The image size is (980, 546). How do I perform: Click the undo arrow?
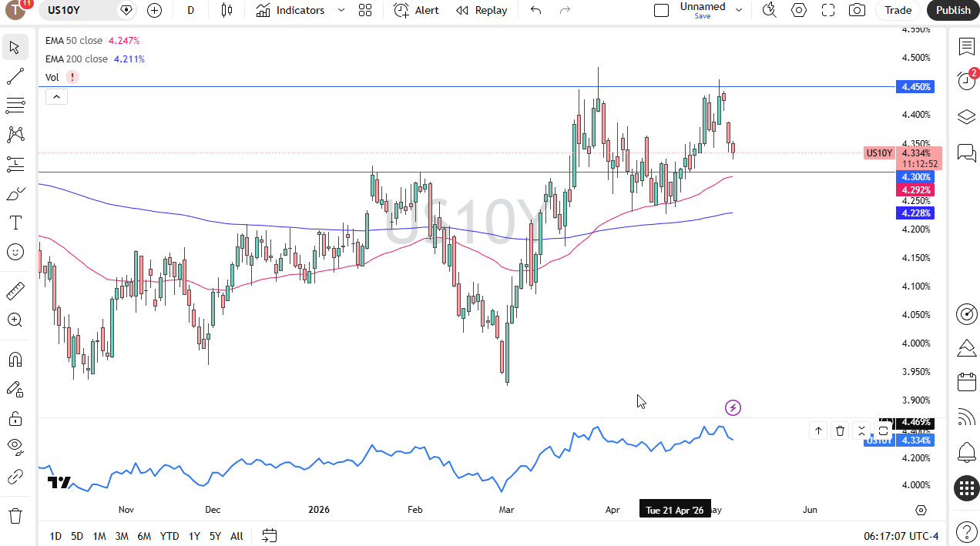click(536, 10)
